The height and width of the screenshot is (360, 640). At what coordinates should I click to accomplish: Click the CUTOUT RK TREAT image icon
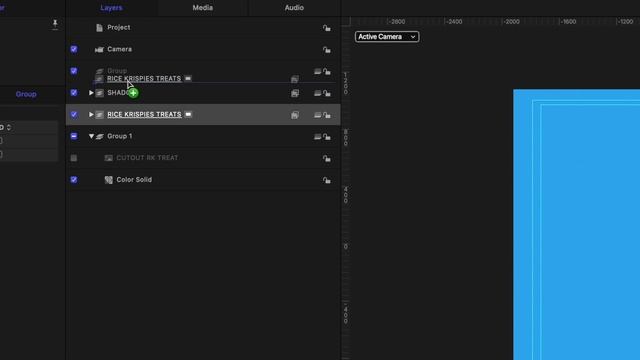pyautogui.click(x=109, y=158)
